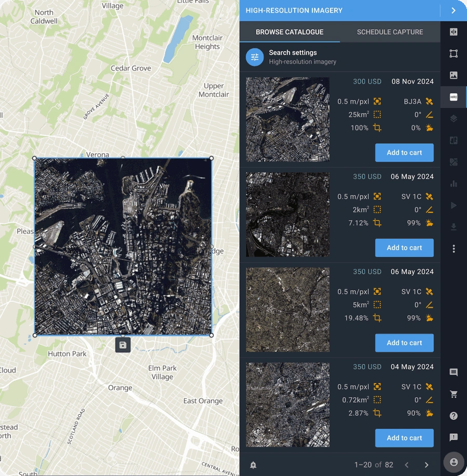Open the shopping cart icon
This screenshot has height=476, width=467.
click(x=454, y=394)
